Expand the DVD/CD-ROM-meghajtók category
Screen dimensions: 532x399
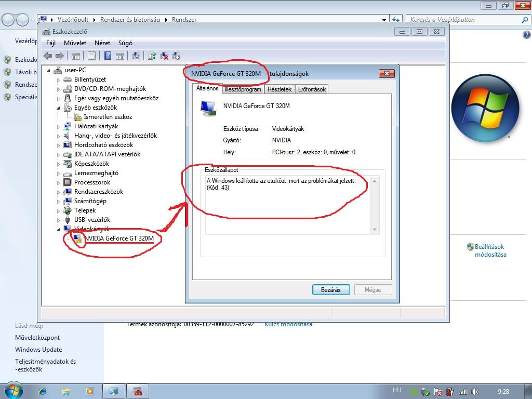click(x=58, y=89)
